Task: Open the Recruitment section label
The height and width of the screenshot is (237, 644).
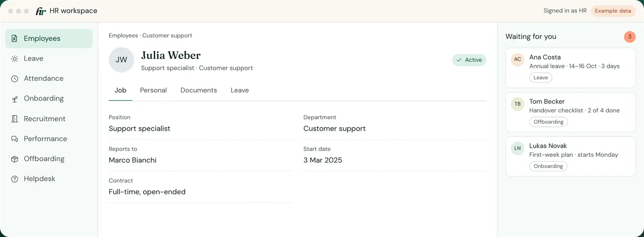Action: [45, 119]
